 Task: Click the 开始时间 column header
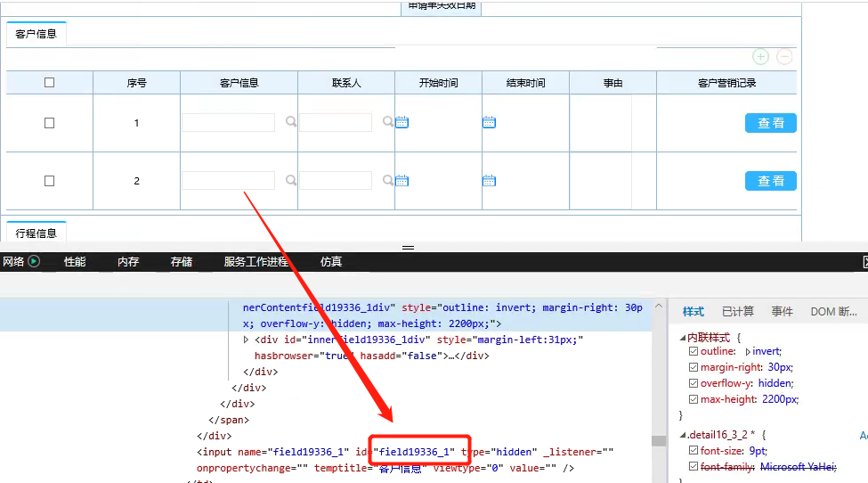[x=438, y=83]
